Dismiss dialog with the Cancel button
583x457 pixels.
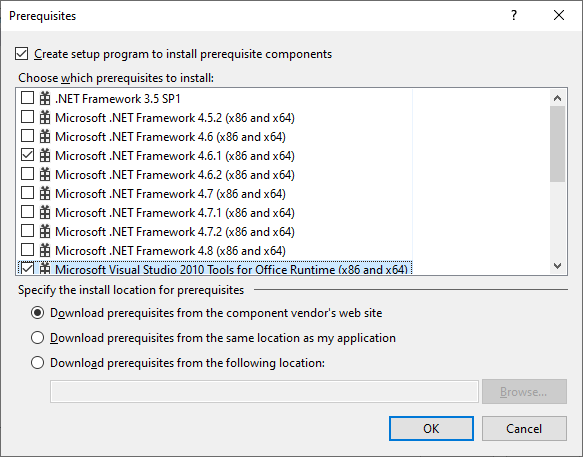pos(524,429)
